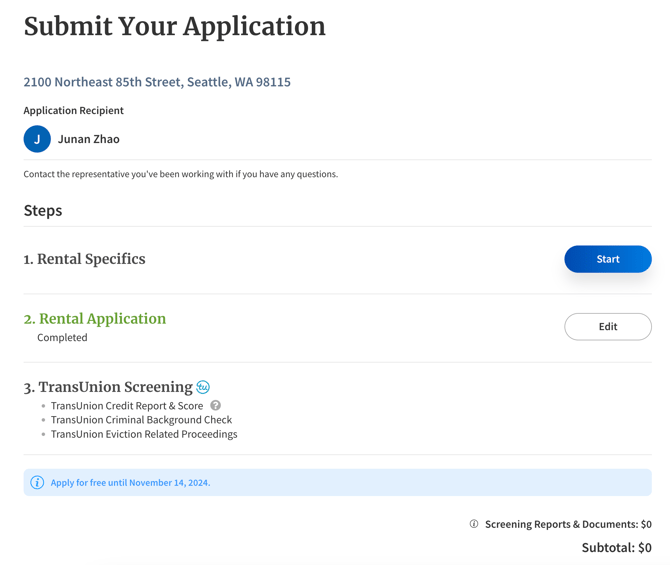Click Screening Reports & Documents: $0 text
Screen dimensions: 670x565
(568, 524)
